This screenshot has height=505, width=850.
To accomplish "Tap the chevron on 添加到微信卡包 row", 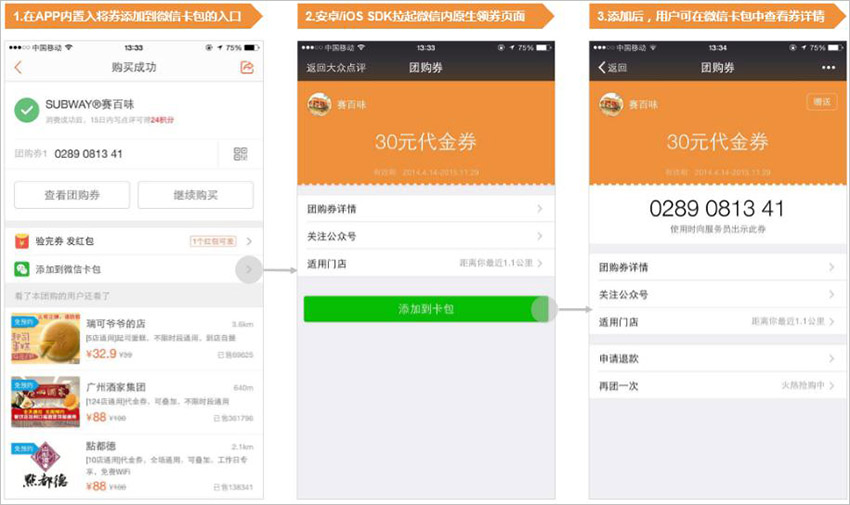I will (x=249, y=269).
